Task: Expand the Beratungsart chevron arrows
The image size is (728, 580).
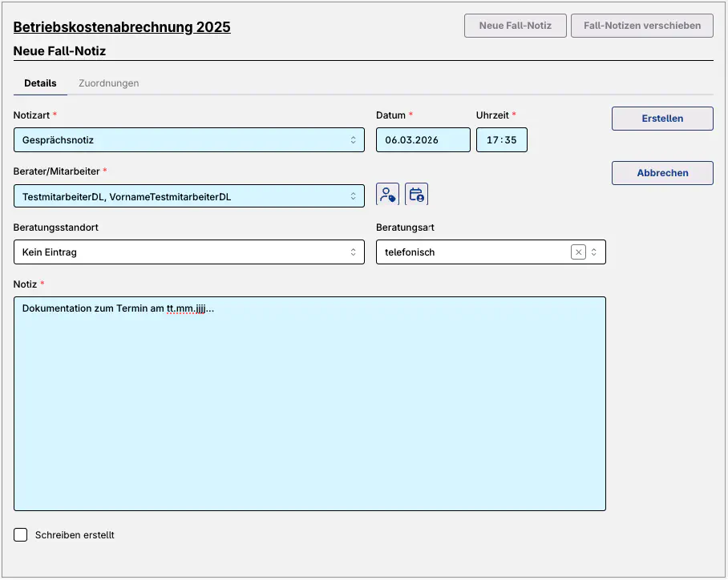Action: tap(594, 252)
